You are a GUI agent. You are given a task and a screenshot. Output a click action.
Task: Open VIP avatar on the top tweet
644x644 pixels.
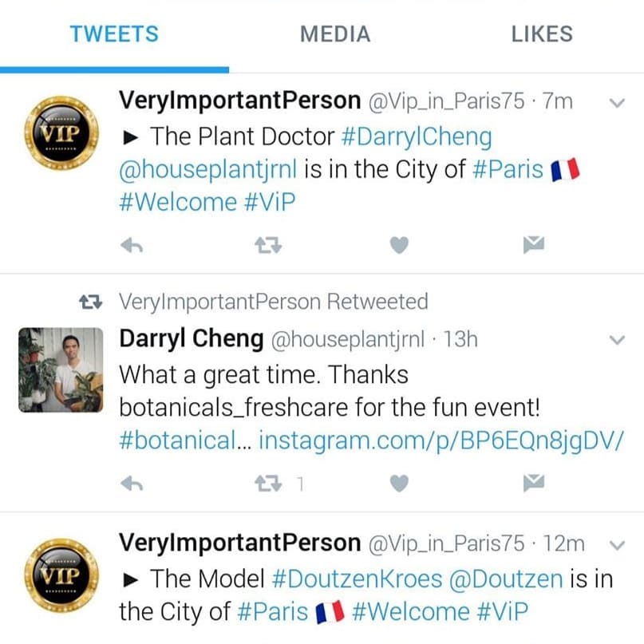61,132
